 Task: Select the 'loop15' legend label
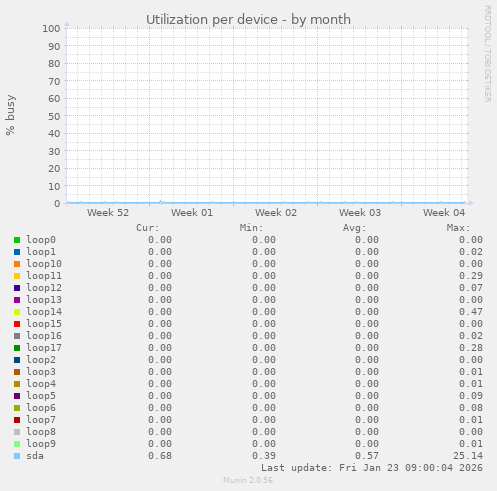coord(44,324)
